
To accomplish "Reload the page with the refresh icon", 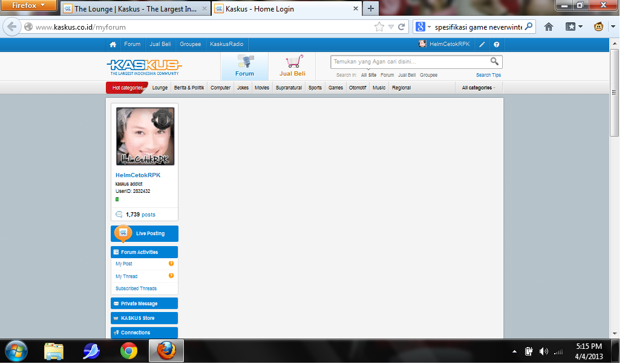I will tap(401, 27).
